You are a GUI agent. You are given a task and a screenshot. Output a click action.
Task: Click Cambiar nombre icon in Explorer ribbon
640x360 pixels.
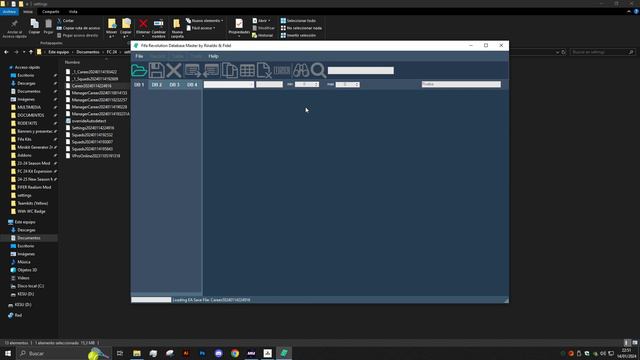click(x=159, y=27)
